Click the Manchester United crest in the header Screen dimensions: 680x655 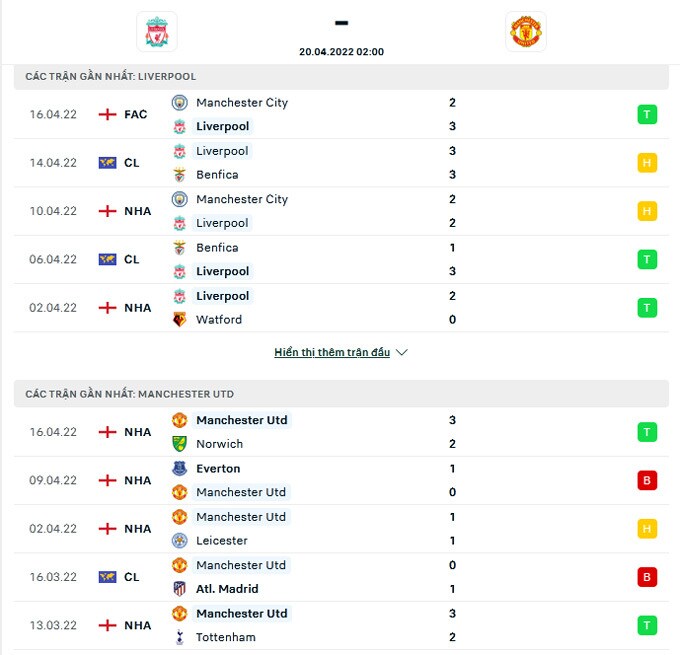point(526,32)
